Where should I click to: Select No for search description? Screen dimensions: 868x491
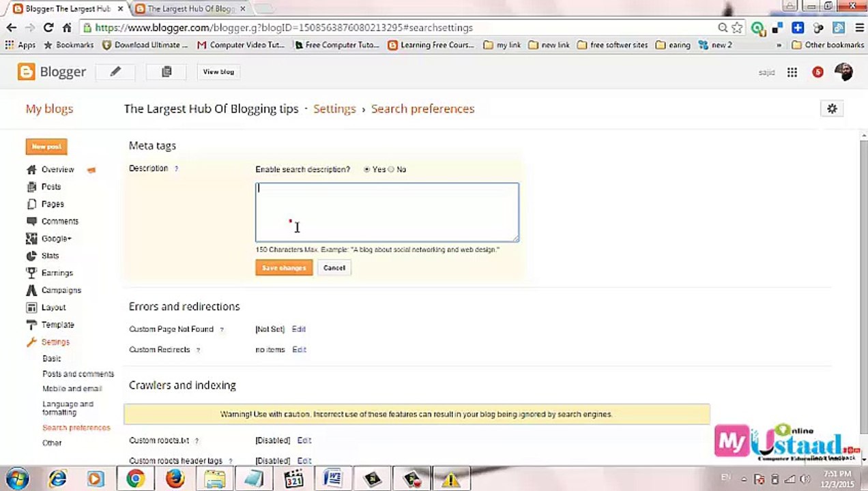[x=391, y=169]
